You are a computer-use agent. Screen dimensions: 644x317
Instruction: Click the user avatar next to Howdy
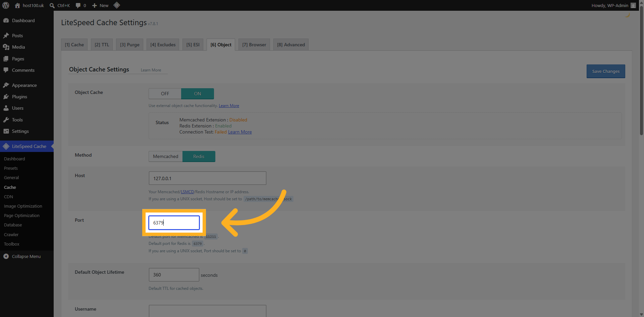point(633,5)
